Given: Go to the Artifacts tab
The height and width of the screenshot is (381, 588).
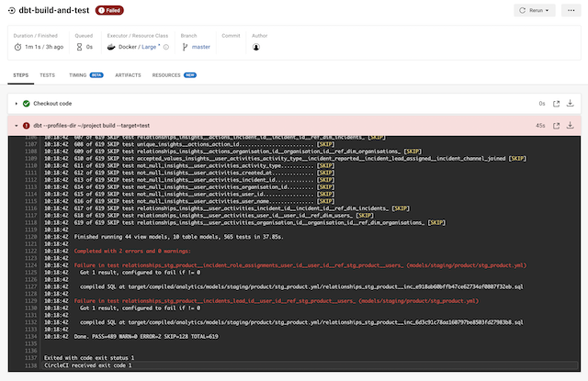Looking at the screenshot, I should point(127,74).
